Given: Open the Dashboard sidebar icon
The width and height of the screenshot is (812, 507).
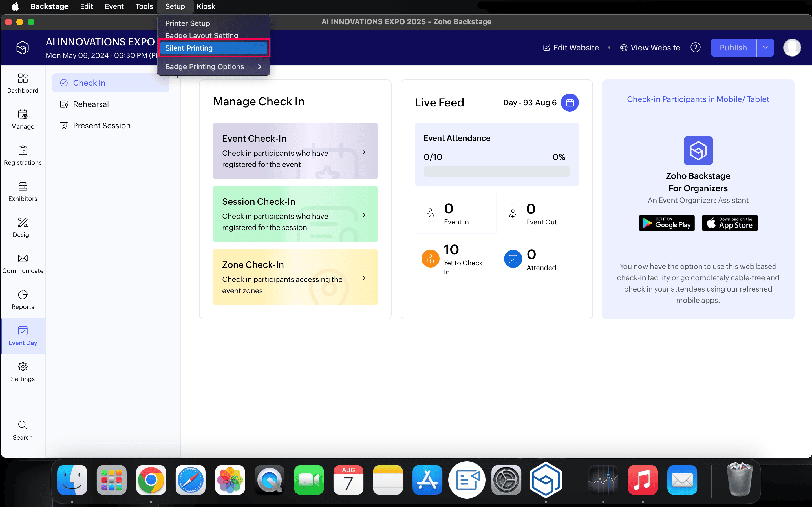Looking at the screenshot, I should (x=23, y=83).
